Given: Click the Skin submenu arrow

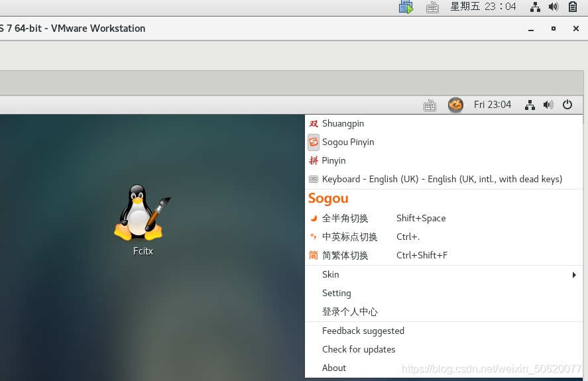Looking at the screenshot, I should click(x=574, y=275).
